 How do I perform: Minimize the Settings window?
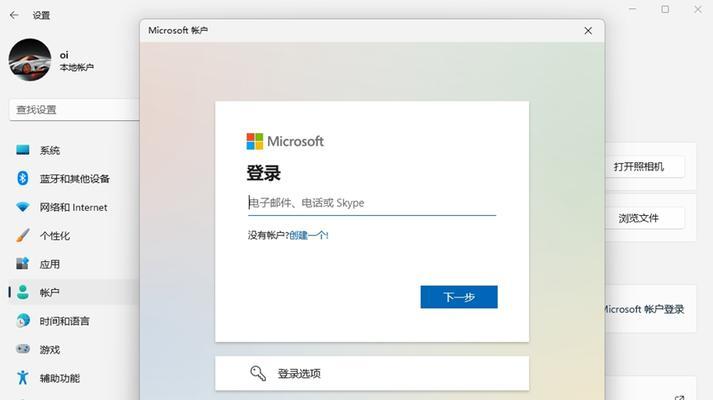633,9
